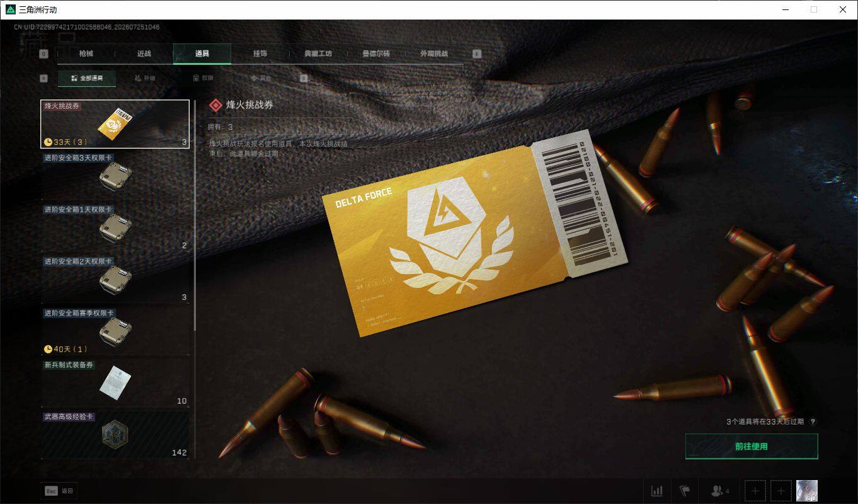Open the flags icon in bottom bar
Viewport: 858px width, 504px height.
[x=685, y=491]
